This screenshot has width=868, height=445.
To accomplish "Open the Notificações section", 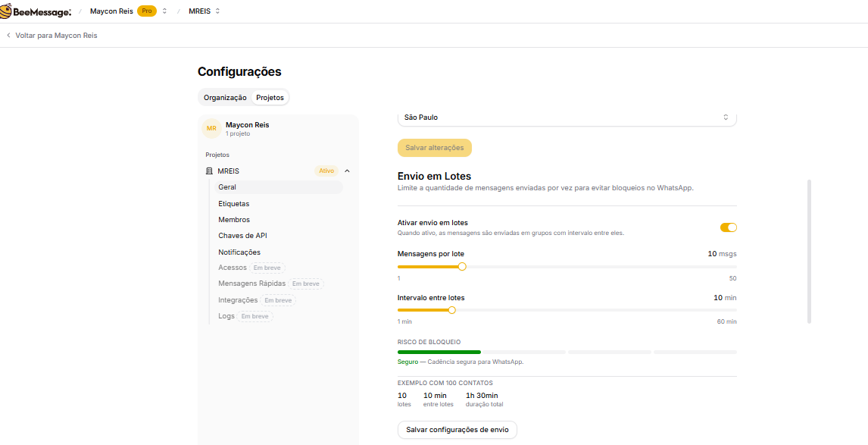I will pos(239,252).
